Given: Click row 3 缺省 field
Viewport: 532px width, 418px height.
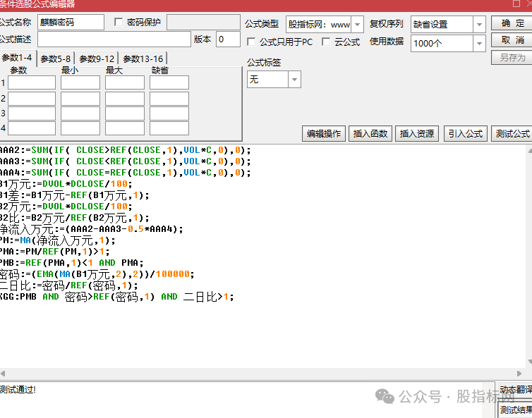Looking at the screenshot, I should (169, 113).
